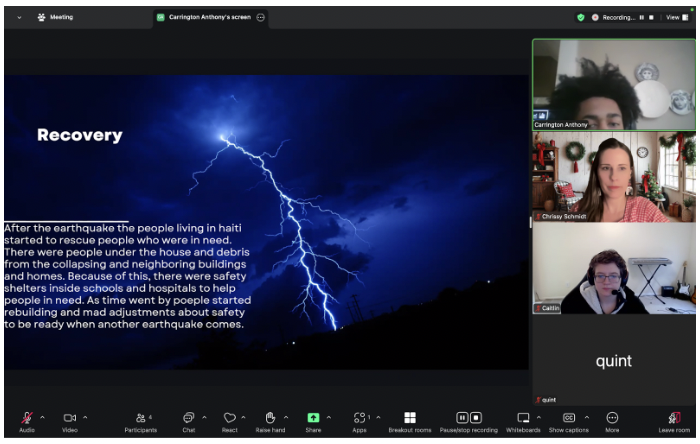700x444 pixels.
Task: Select Carrington Anthony's video tile
Action: click(614, 85)
